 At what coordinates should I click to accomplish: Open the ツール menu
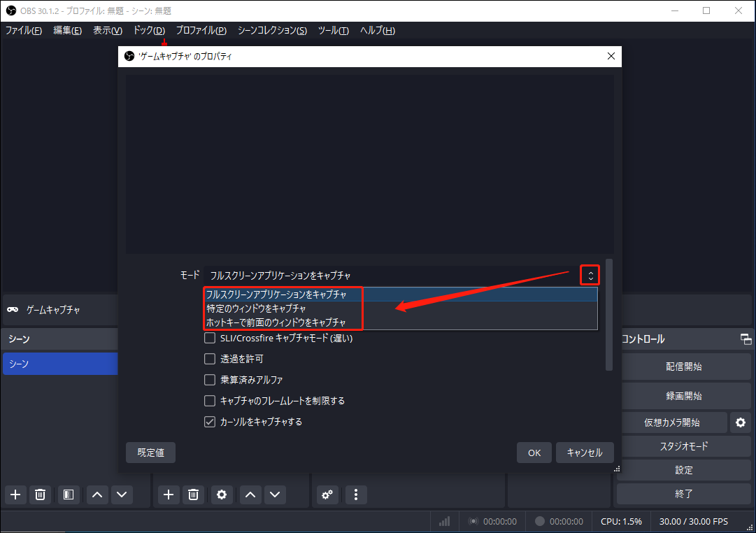click(334, 30)
